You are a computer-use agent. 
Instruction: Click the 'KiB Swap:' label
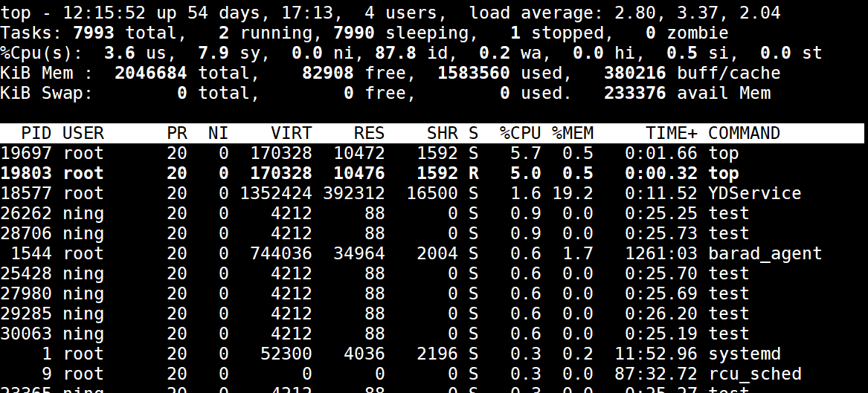pos(47,93)
